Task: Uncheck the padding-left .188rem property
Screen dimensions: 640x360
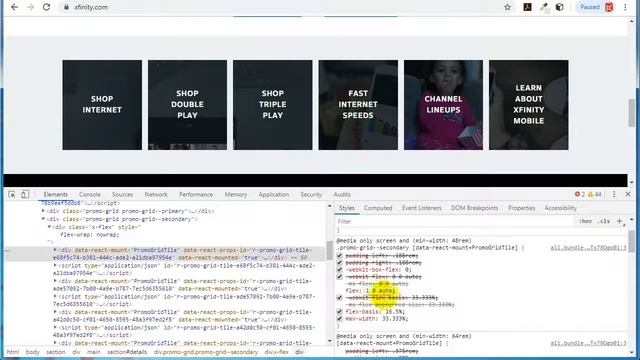Action: (339, 256)
